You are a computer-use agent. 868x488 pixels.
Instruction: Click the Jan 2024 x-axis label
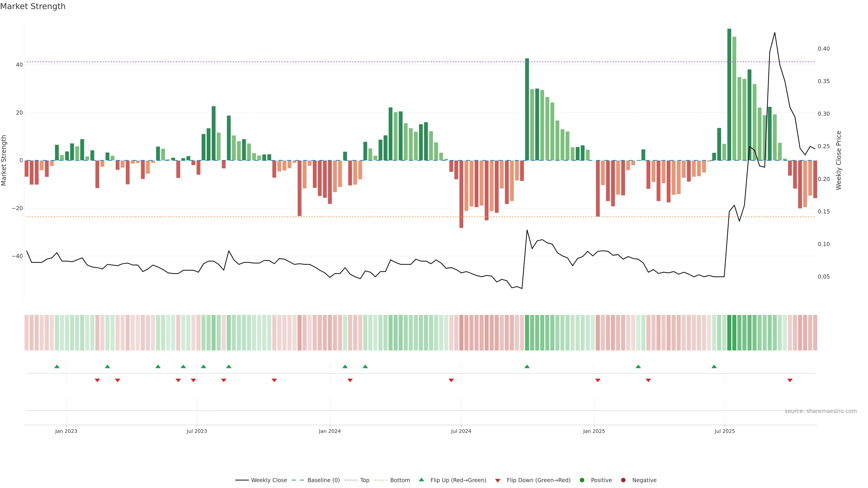click(x=330, y=431)
